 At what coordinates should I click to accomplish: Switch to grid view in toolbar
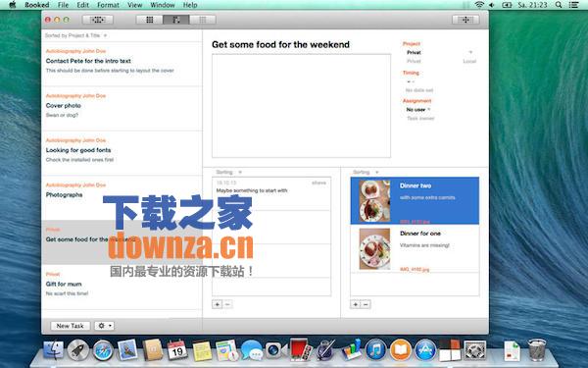click(150, 20)
